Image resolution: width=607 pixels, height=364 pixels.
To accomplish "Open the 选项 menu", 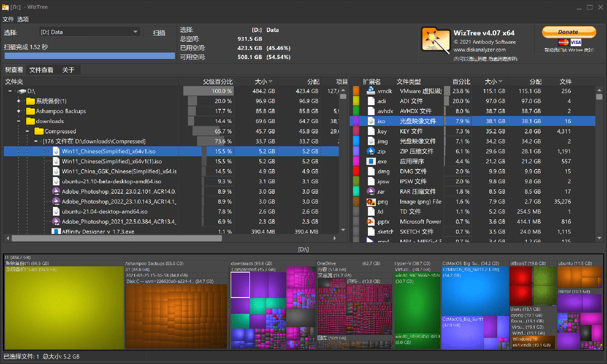I will click(23, 19).
